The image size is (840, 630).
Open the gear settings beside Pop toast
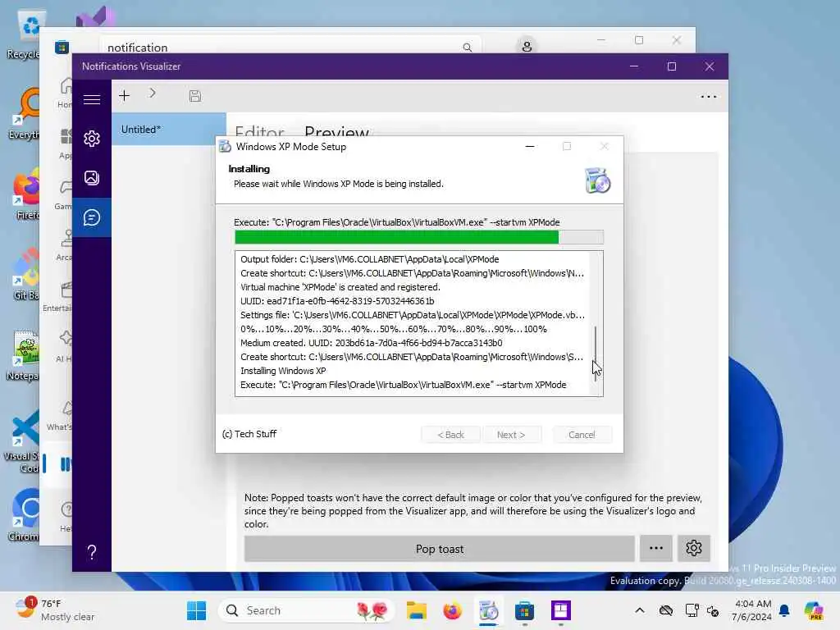pos(694,549)
